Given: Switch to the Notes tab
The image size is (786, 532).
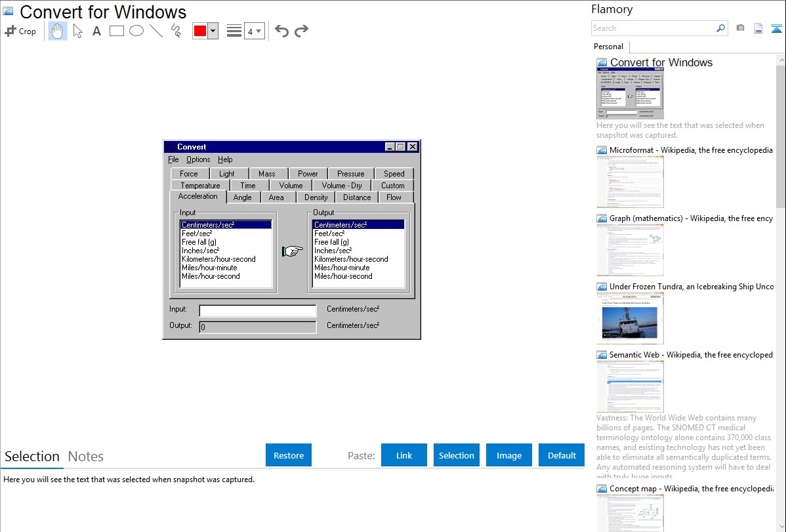Looking at the screenshot, I should coord(86,457).
